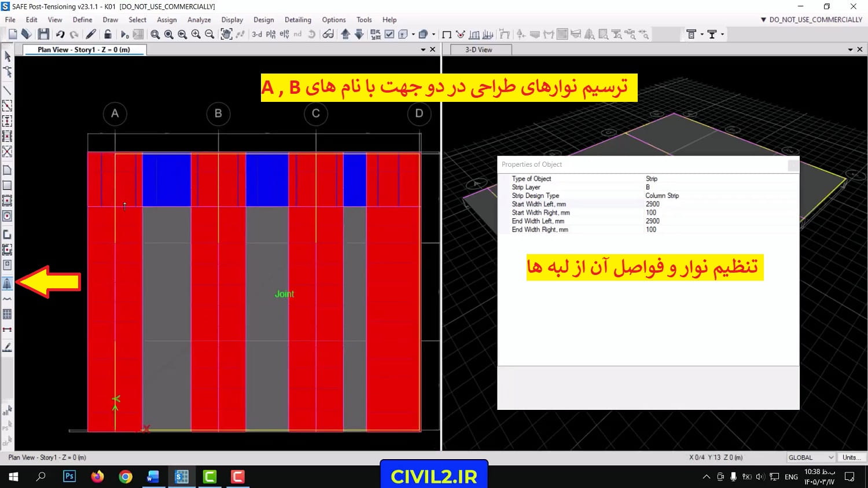This screenshot has width=868, height=488.
Task: Activate the 3-D View tab
Action: tap(479, 50)
